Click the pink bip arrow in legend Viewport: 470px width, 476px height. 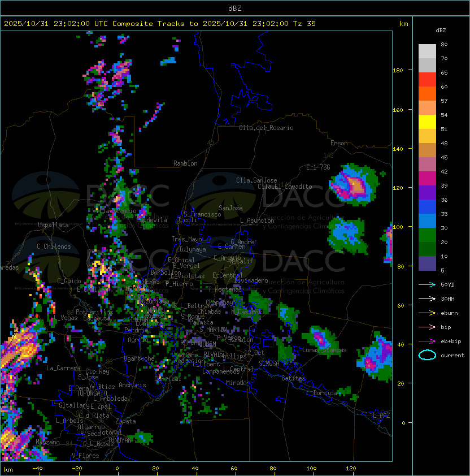click(427, 327)
